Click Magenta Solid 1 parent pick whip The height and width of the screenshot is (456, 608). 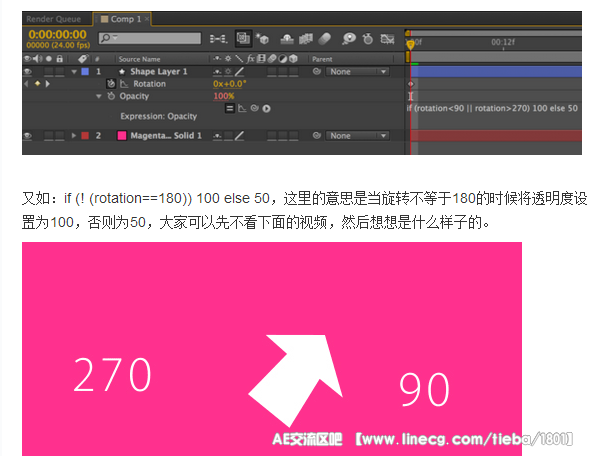(317, 135)
